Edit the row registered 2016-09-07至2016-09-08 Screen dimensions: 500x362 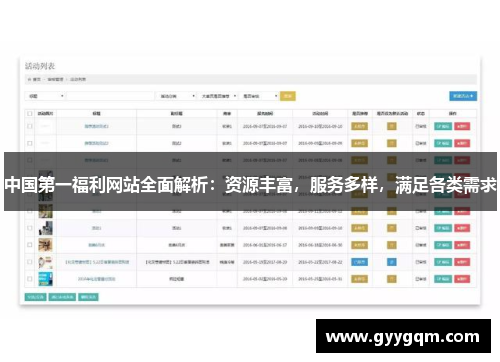coord(443,228)
